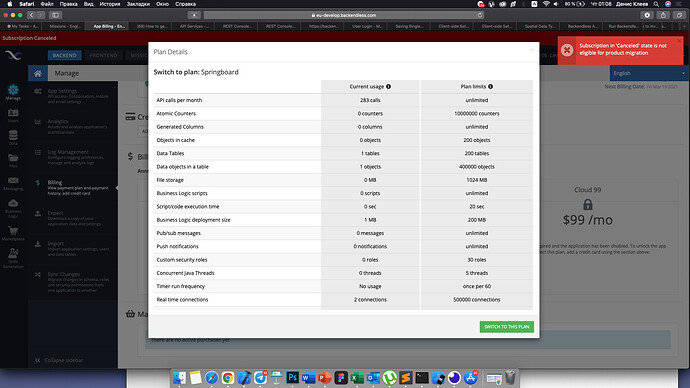690x388 pixels.
Task: Select the API calls per month row
Action: pyautogui.click(x=343, y=100)
